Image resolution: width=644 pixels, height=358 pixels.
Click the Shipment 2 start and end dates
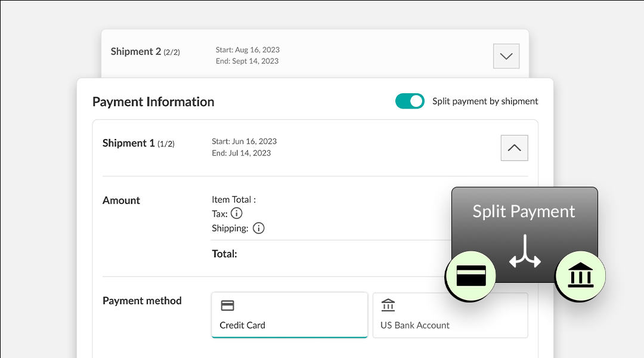click(x=247, y=55)
